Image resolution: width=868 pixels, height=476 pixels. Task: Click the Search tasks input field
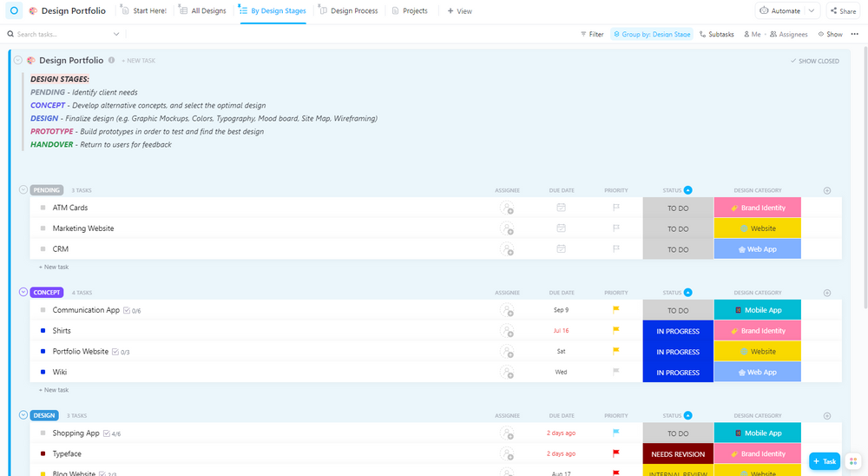pos(61,35)
